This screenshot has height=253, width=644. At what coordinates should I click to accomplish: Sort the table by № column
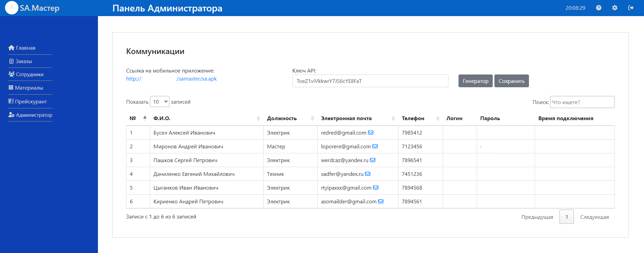coord(138,118)
